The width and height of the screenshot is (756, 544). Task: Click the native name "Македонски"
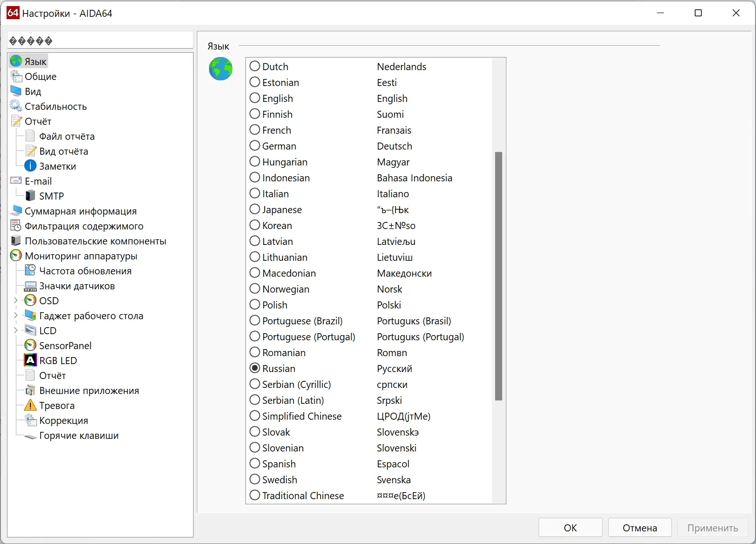[x=404, y=273]
